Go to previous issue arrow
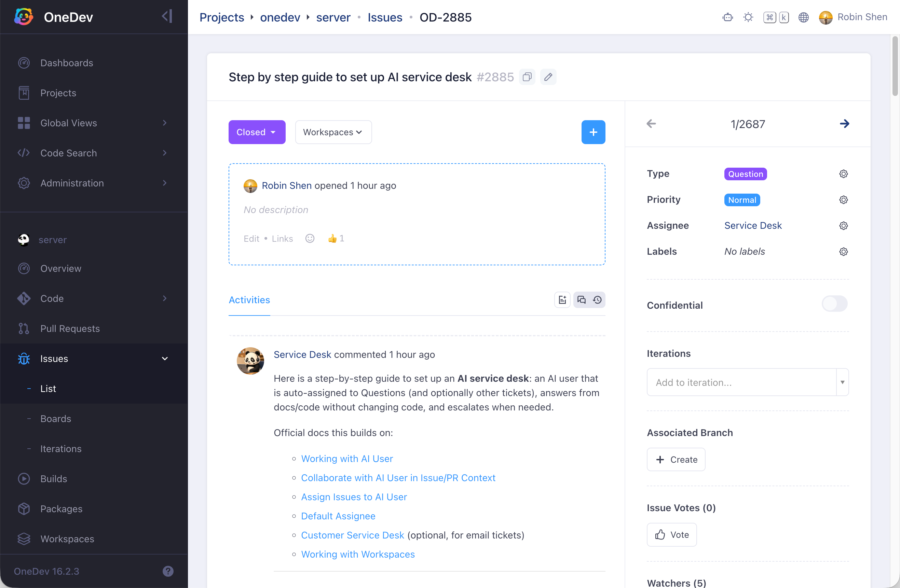 [x=651, y=124]
